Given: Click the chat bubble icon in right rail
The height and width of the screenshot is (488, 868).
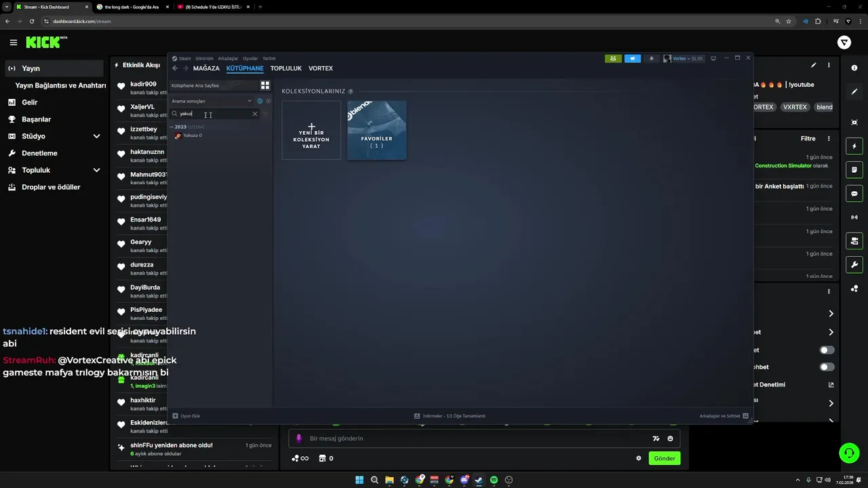Looking at the screenshot, I should tap(854, 194).
